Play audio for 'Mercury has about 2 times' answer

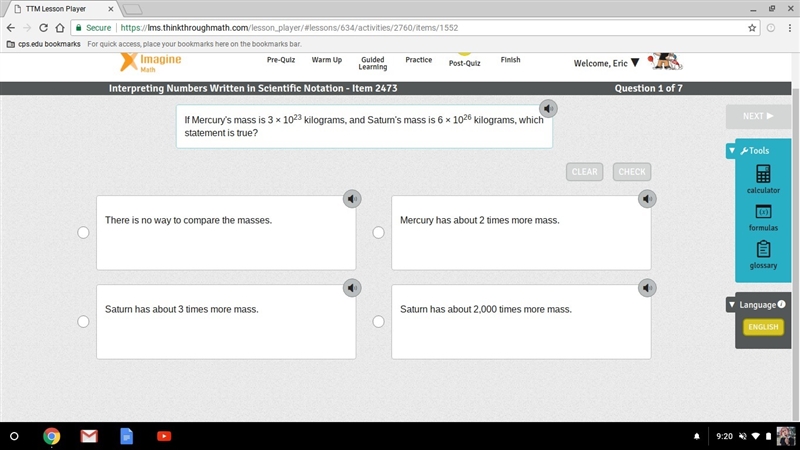pos(647,199)
